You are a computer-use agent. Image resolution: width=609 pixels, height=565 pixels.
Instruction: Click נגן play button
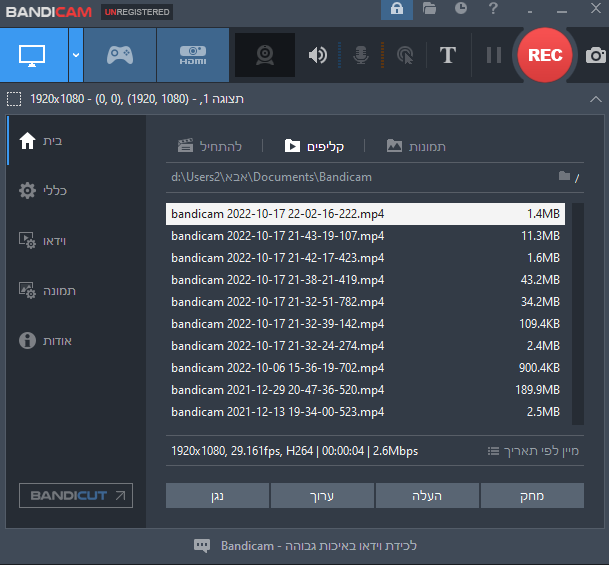218,496
